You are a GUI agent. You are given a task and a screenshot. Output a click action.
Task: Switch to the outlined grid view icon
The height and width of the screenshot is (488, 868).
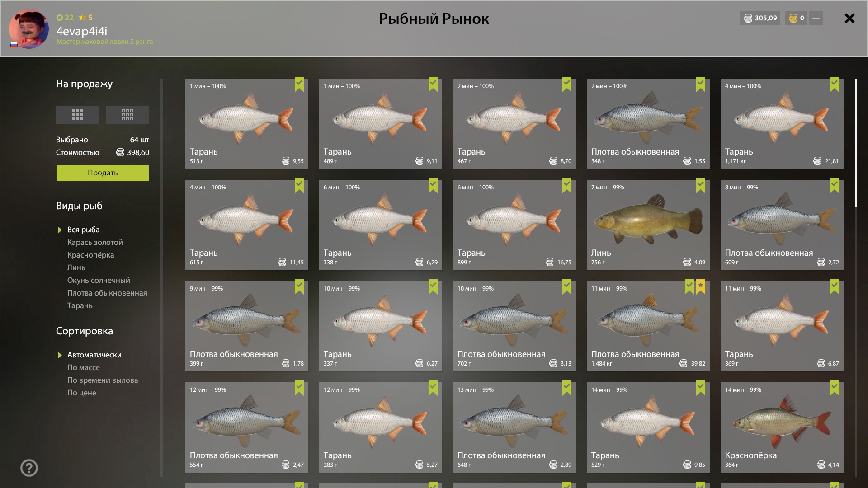[127, 115]
